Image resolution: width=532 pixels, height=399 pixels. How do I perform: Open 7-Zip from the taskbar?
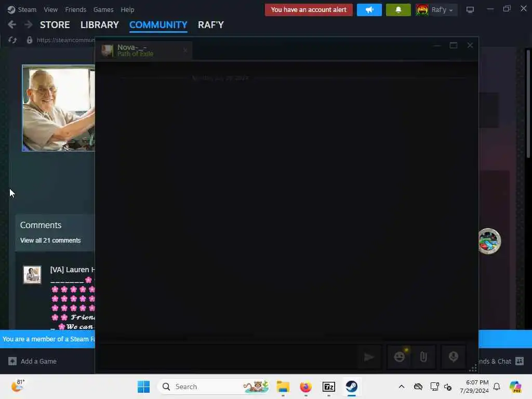(329, 387)
